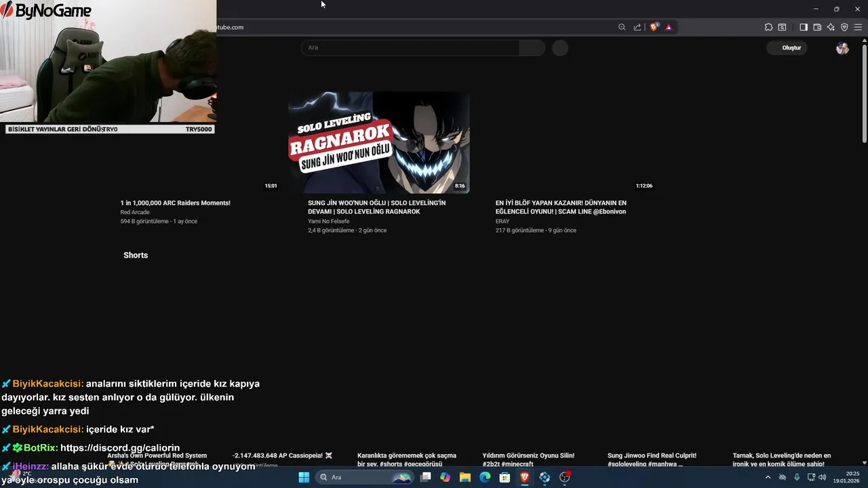
Task: Click the OneDrive cloud tray icon
Action: 783,477
